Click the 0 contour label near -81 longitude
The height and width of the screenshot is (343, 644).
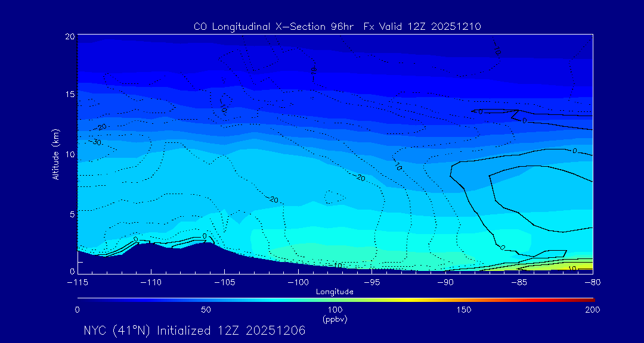574,151
